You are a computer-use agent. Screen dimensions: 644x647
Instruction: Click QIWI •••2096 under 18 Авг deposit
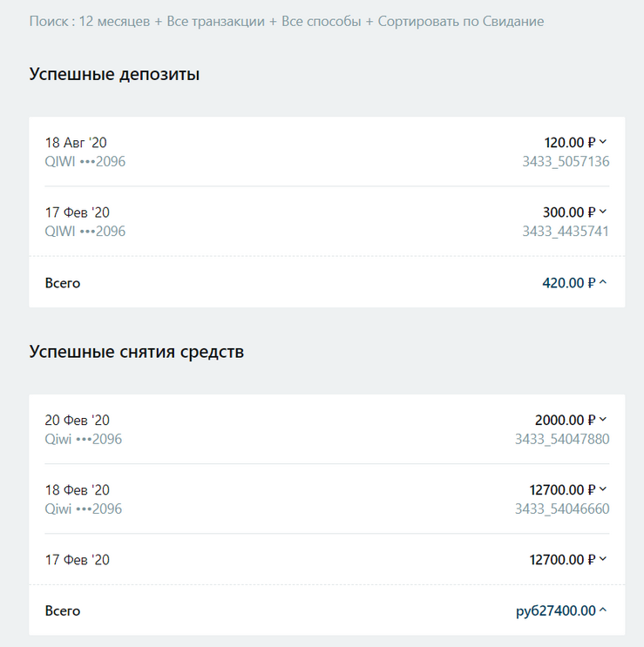[x=85, y=161]
